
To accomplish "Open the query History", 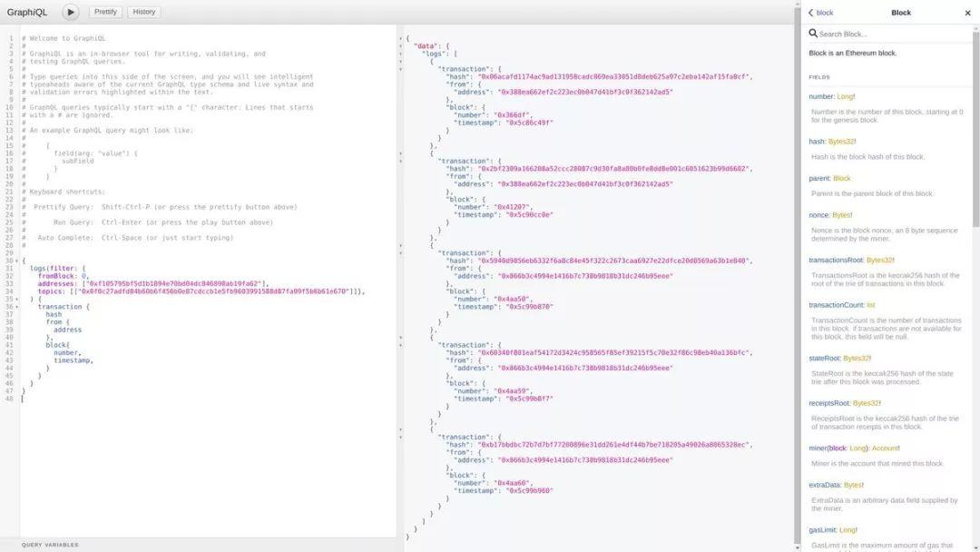I will coord(143,12).
